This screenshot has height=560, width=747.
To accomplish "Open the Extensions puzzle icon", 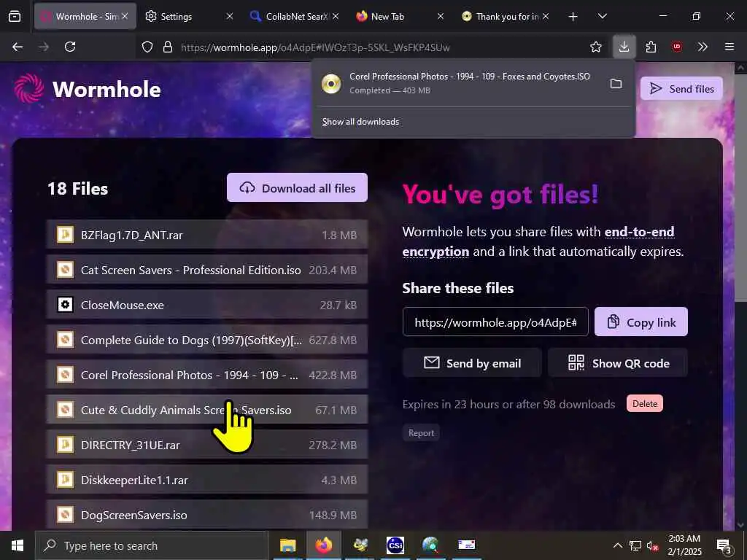I will 651,47.
